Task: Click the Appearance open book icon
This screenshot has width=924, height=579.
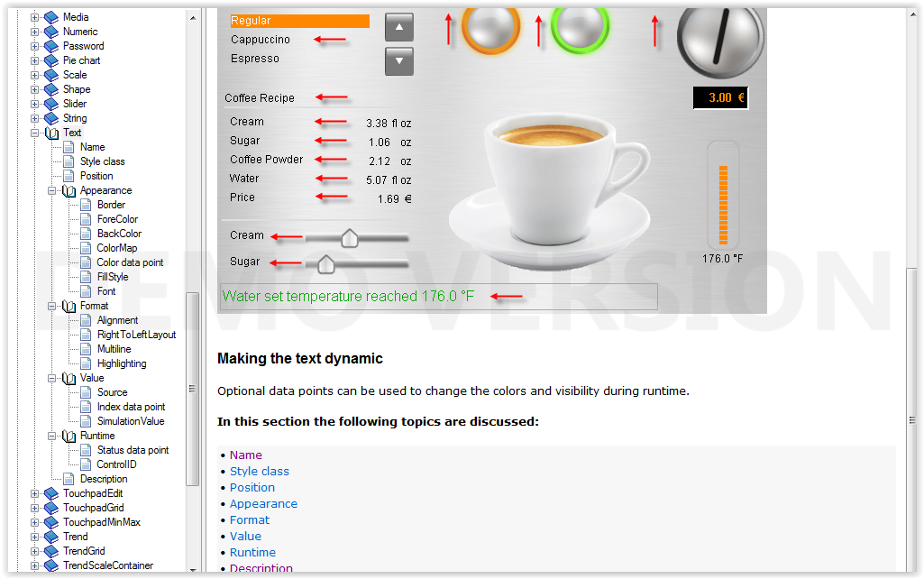Action: pyautogui.click(x=69, y=190)
